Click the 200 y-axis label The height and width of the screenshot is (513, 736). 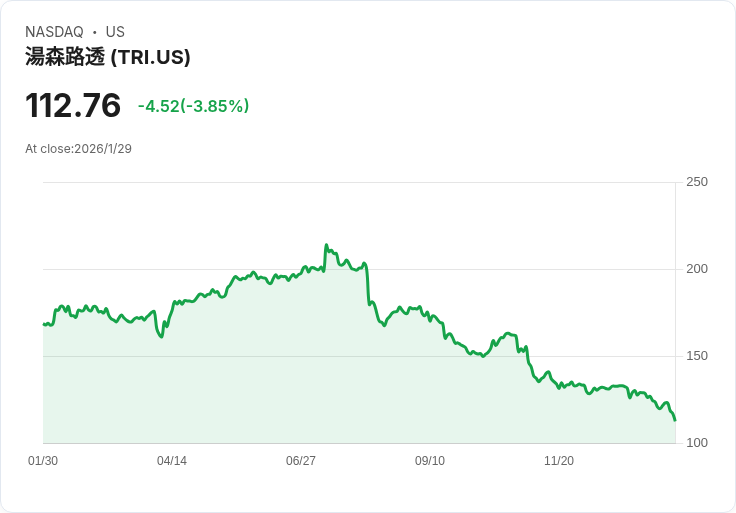coord(697,269)
